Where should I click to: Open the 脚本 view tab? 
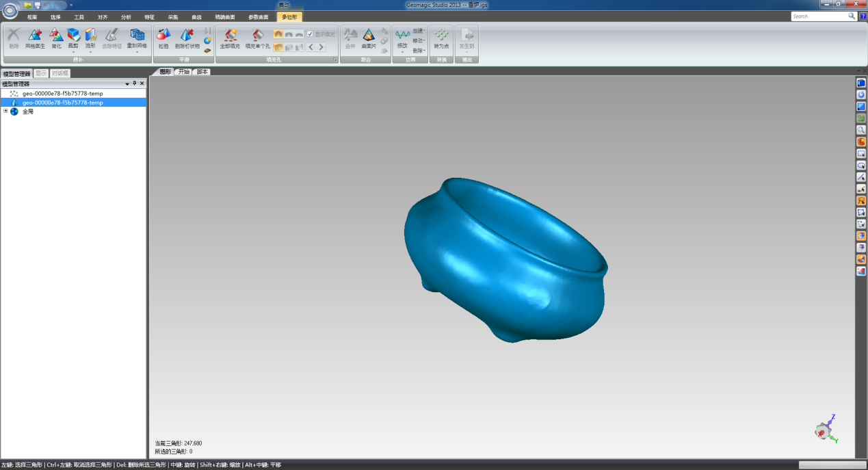pyautogui.click(x=202, y=72)
